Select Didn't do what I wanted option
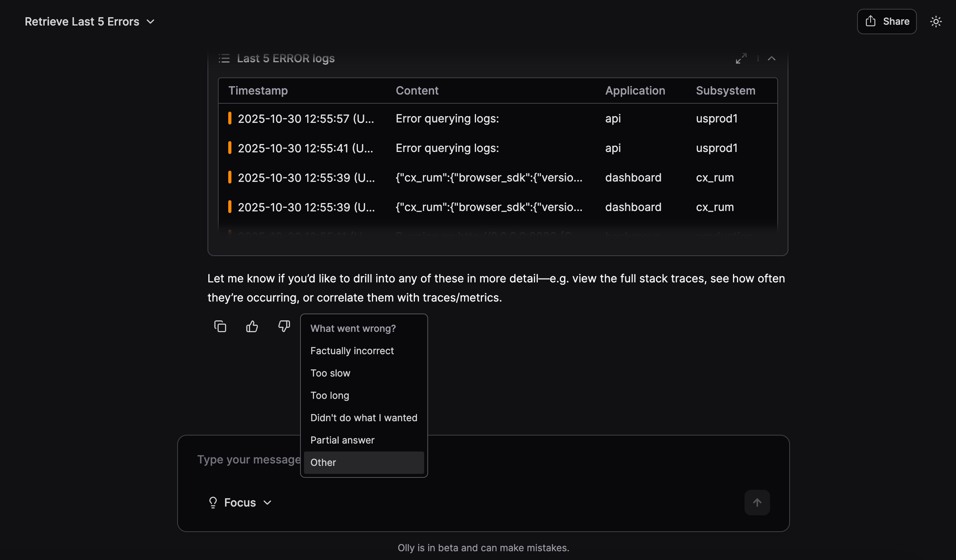956x560 pixels. [x=363, y=418]
